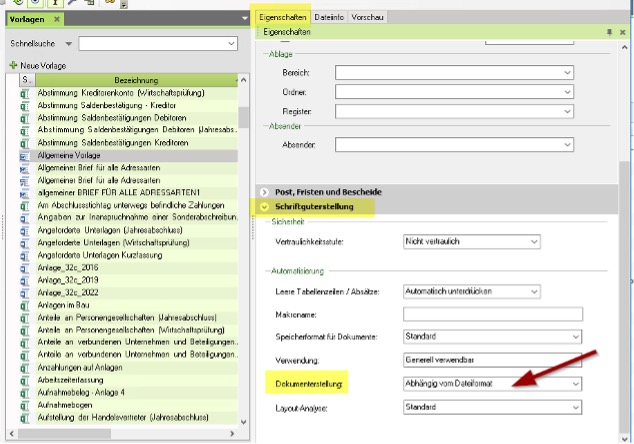
Task: Expand the Post, Fristen und Bescheide section
Action: (264, 191)
